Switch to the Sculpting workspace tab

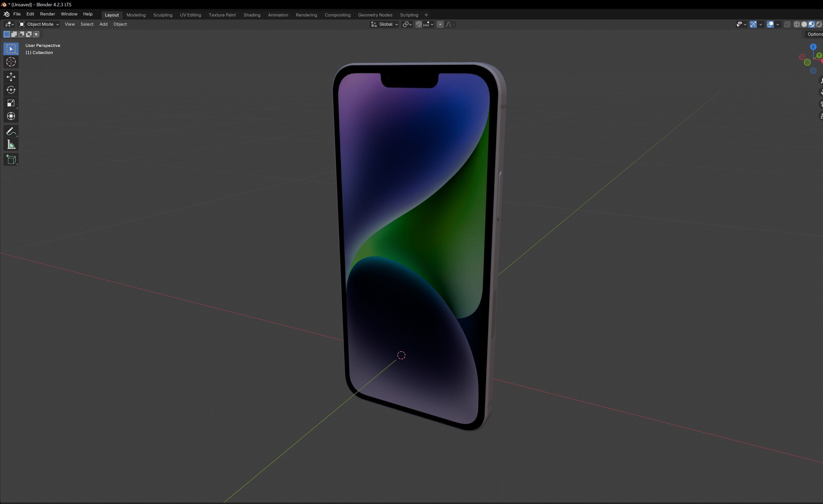coord(163,15)
